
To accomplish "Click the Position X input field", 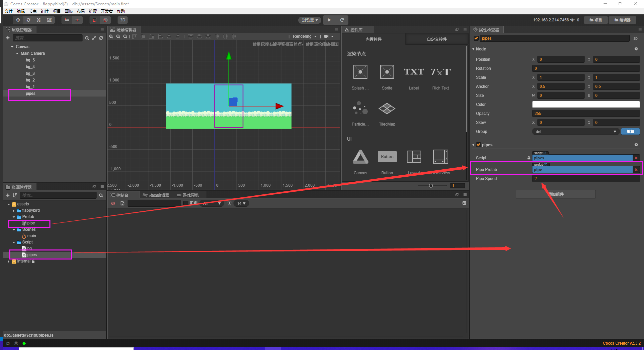I will point(561,59).
